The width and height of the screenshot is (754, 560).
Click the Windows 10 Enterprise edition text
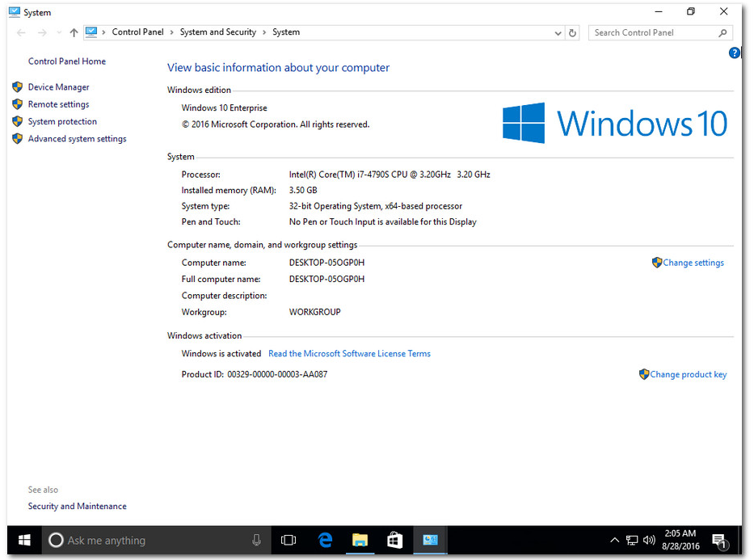224,108
